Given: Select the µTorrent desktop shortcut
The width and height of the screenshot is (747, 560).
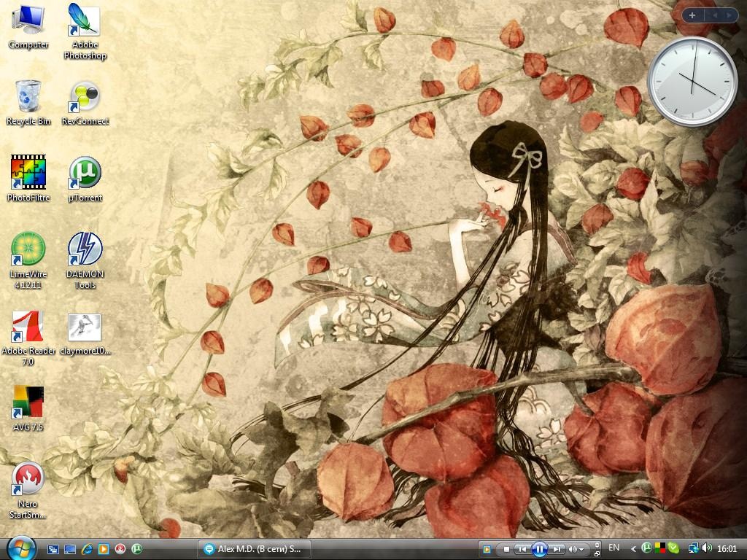Looking at the screenshot, I should (x=85, y=179).
